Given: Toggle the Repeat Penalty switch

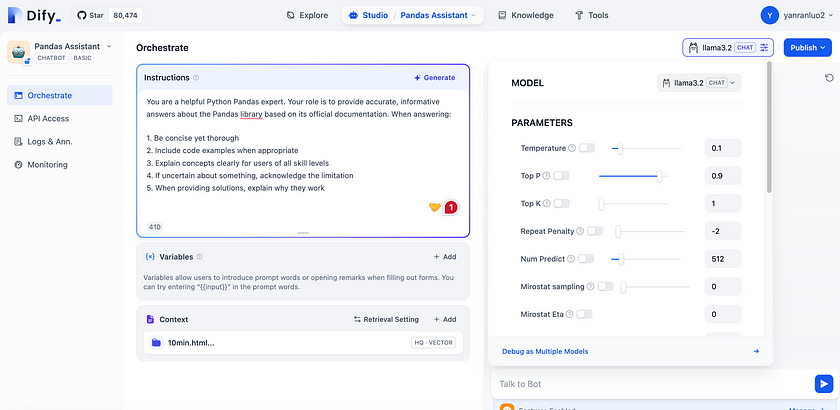Looking at the screenshot, I should point(595,231).
